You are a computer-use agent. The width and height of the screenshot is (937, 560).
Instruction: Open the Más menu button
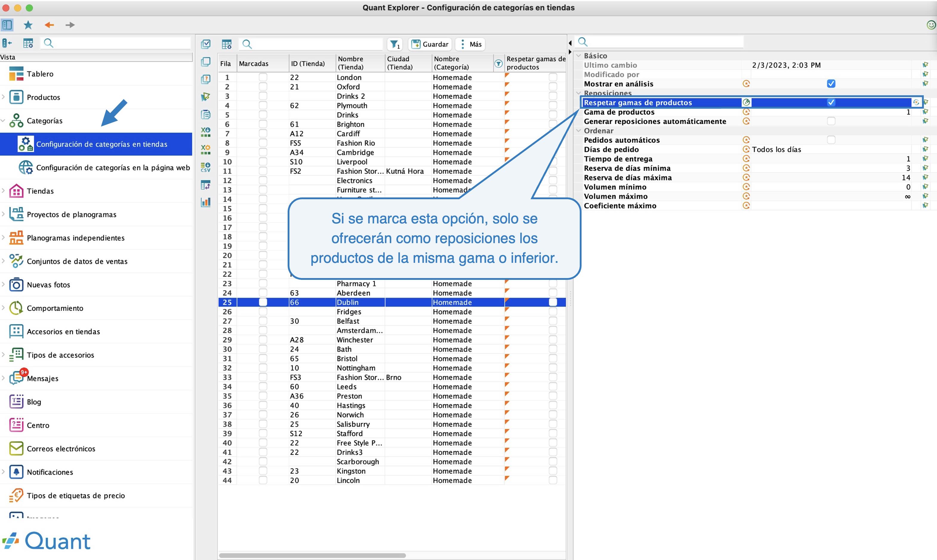tap(470, 44)
